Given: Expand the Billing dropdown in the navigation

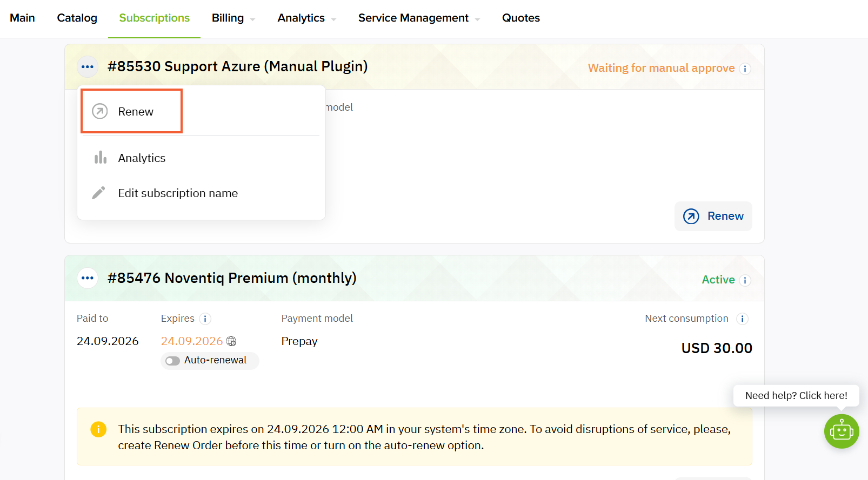Looking at the screenshot, I should click(233, 18).
